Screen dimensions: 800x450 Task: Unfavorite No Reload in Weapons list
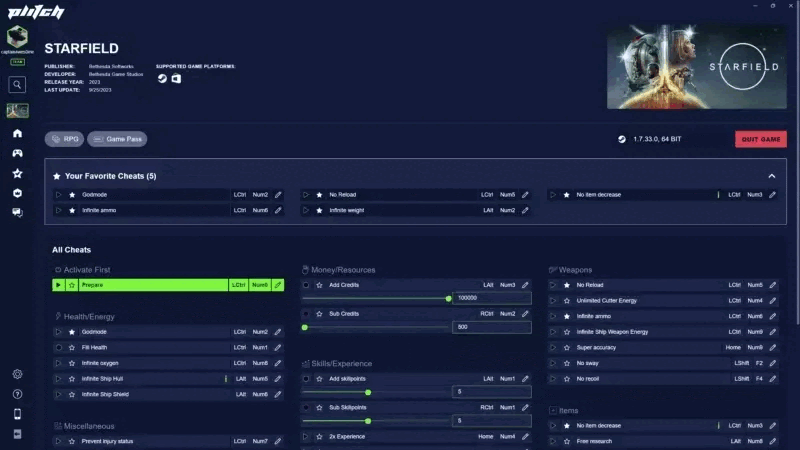567,285
